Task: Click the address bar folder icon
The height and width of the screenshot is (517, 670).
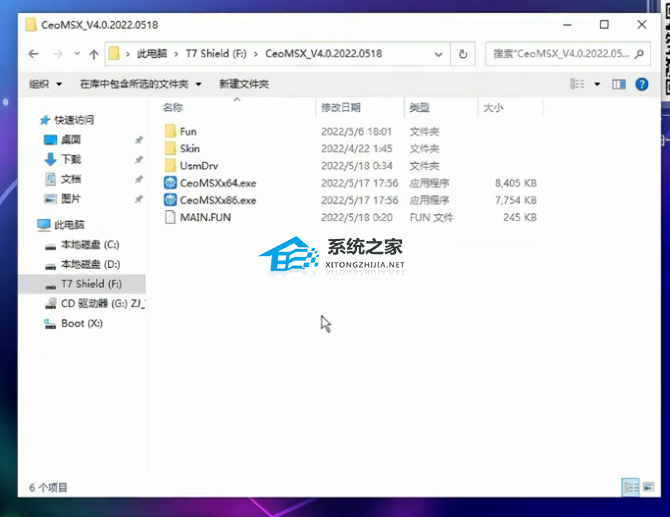Action: (x=114, y=53)
